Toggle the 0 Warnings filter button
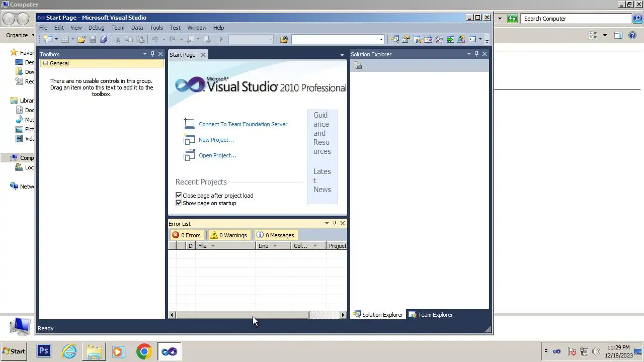 [228, 235]
